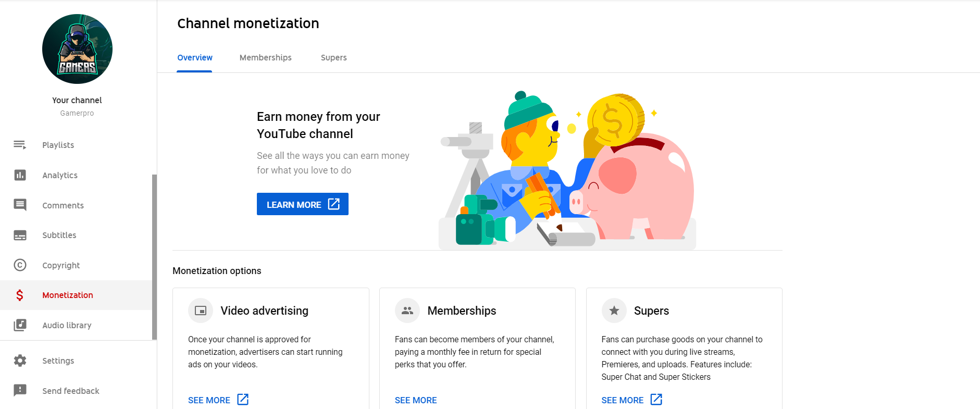
Task: Click the 'Your channel' label
Action: pos(77,100)
